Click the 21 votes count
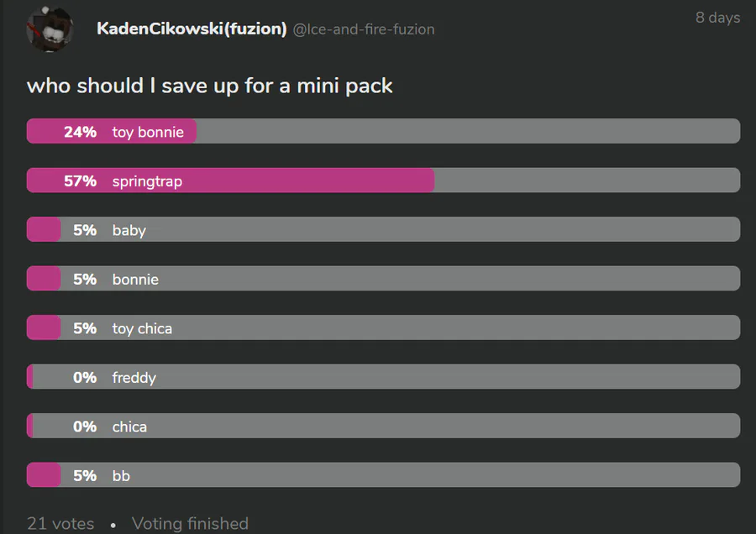 click(x=60, y=523)
